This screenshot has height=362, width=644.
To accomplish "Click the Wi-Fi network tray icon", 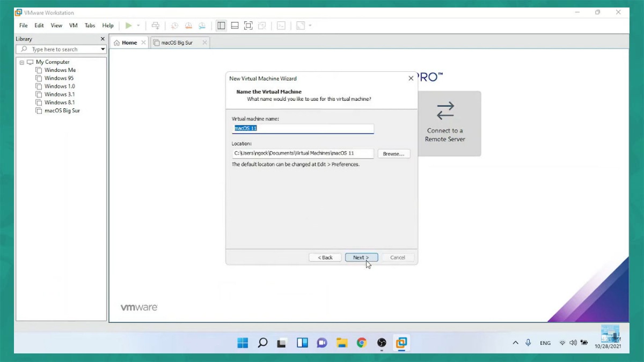I will [562, 343].
